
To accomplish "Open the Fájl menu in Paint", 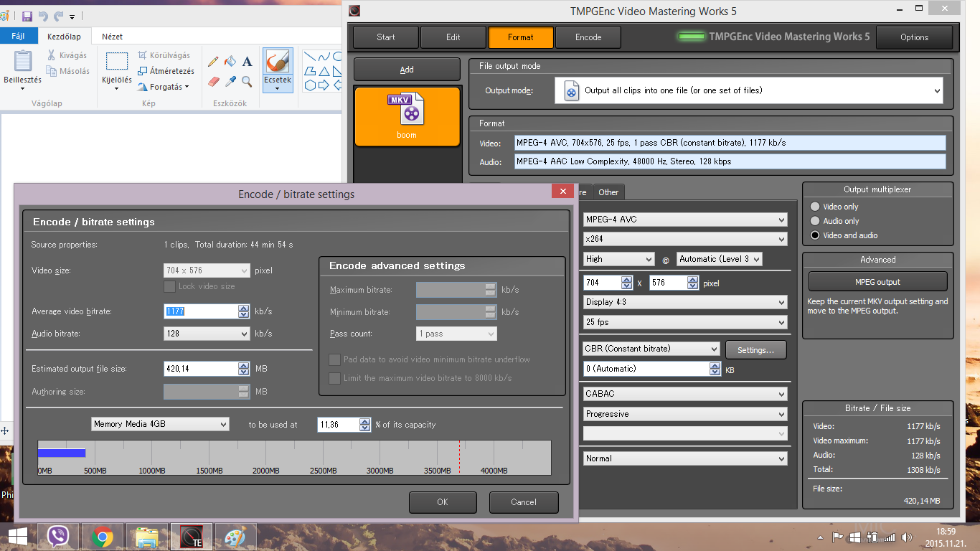I will [19, 36].
